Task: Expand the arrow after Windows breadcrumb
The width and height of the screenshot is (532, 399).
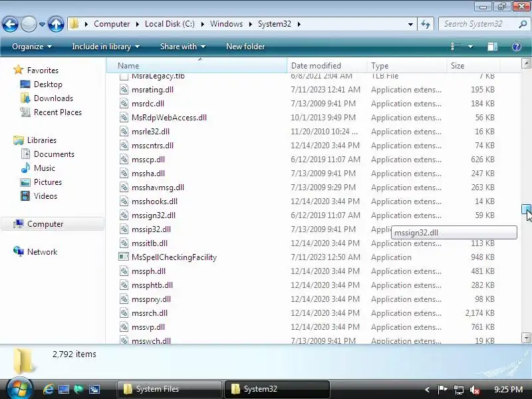Action: pos(251,24)
